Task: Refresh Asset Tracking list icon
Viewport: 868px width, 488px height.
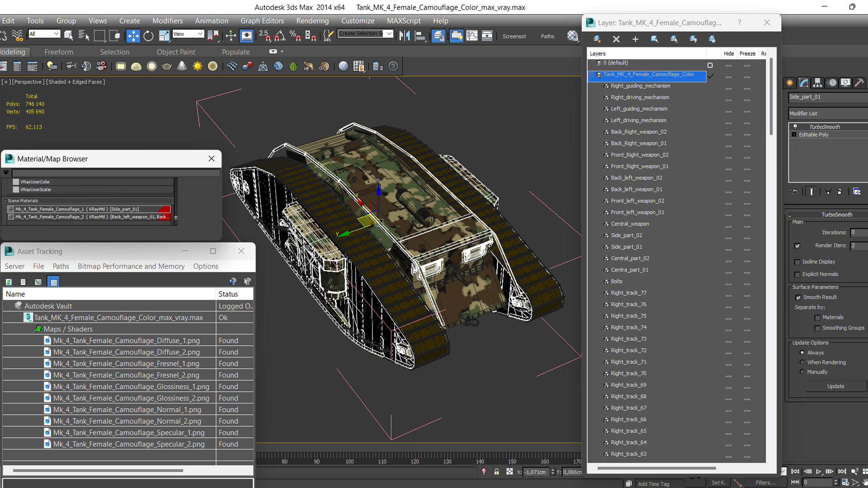Action: pyautogui.click(x=9, y=282)
